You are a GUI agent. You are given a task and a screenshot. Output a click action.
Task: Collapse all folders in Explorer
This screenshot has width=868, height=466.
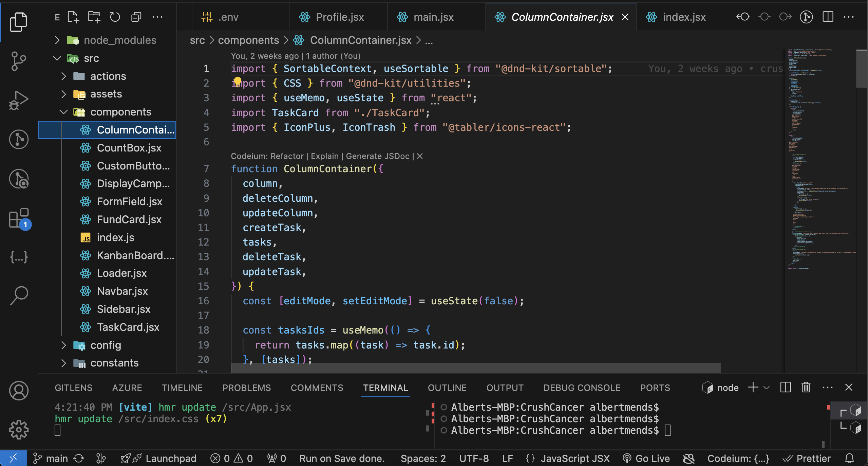click(x=136, y=17)
